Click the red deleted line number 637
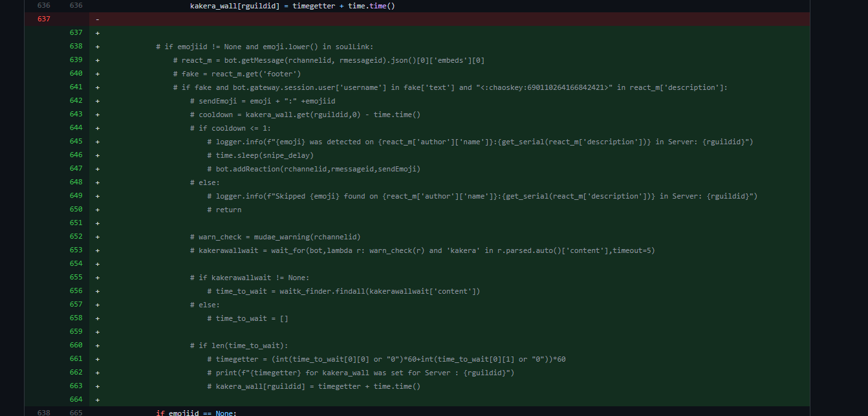Viewport: 868px width, 416px height. point(43,19)
